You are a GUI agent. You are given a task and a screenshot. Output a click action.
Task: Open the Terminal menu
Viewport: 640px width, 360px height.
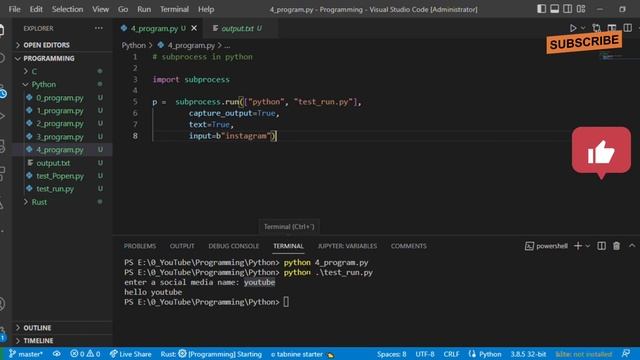coord(174,9)
